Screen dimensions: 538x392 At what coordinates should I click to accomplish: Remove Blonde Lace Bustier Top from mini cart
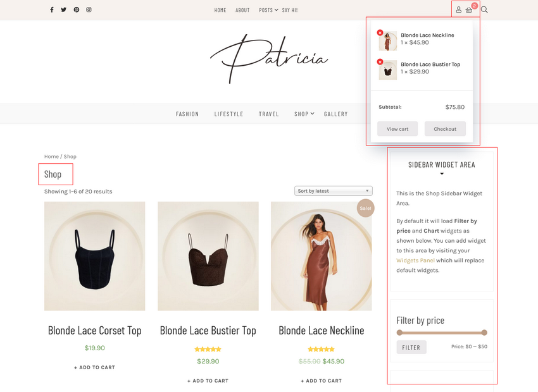pos(380,62)
